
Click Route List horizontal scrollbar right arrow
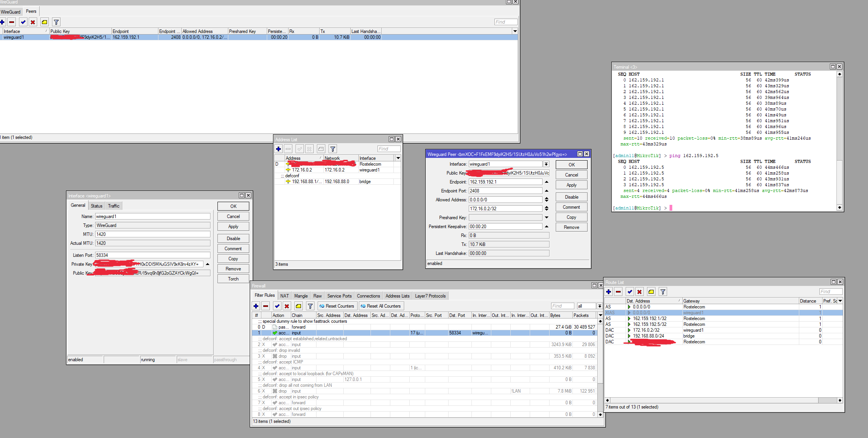840,400
